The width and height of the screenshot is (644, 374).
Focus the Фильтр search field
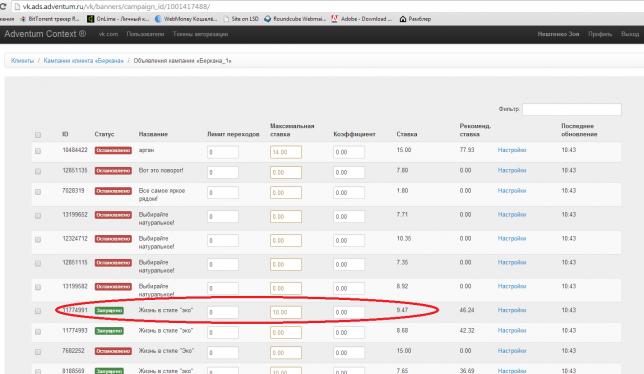pyautogui.click(x=572, y=109)
